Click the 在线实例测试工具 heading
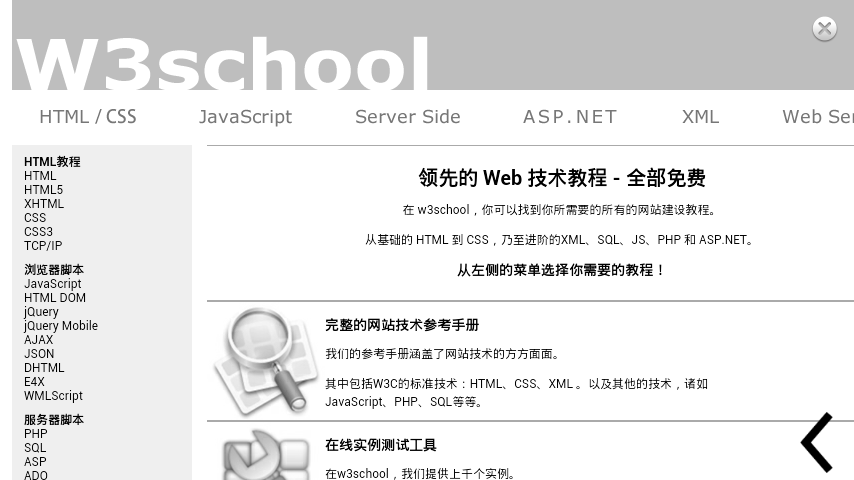Viewport: 854px width, 480px height. [381, 445]
